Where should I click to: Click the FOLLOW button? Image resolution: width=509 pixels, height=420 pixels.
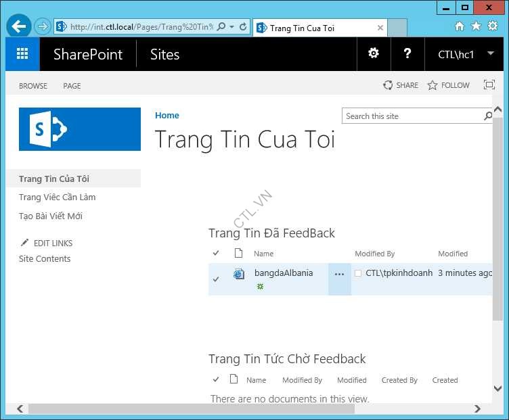448,85
